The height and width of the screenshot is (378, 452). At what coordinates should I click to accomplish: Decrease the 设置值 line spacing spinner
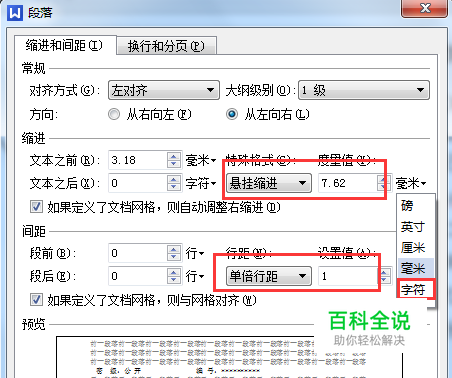pyautogui.click(x=384, y=280)
